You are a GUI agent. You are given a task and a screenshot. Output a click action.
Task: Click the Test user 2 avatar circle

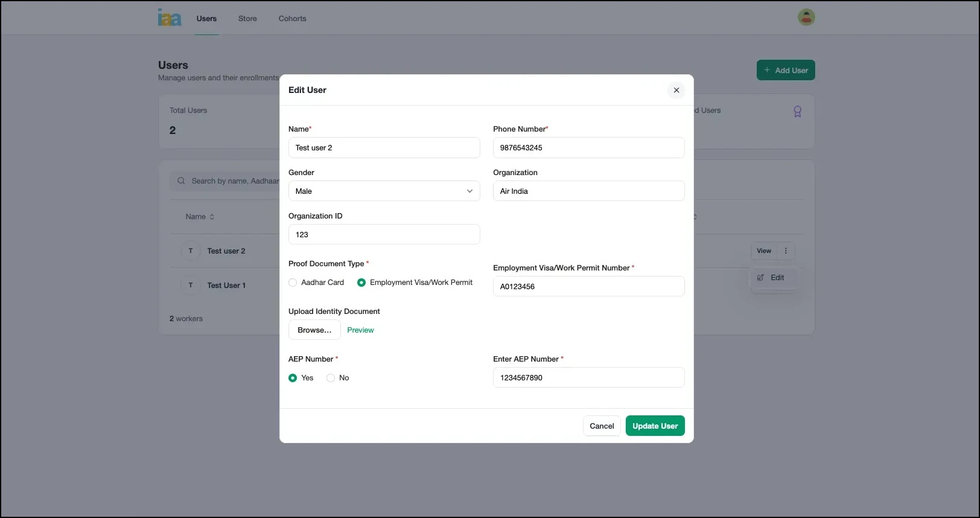tap(191, 251)
